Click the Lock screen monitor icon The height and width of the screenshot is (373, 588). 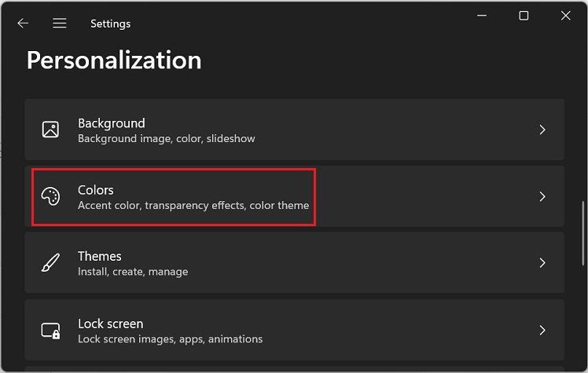50,331
